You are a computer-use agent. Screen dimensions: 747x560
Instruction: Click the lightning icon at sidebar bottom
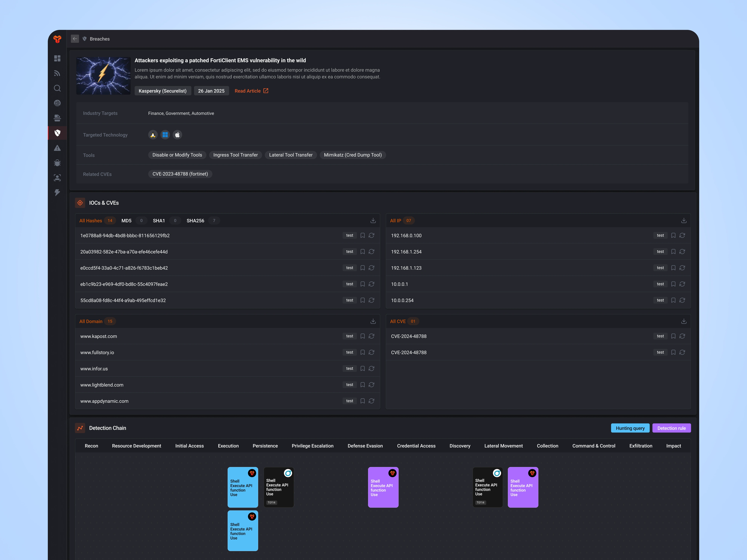[57, 192]
